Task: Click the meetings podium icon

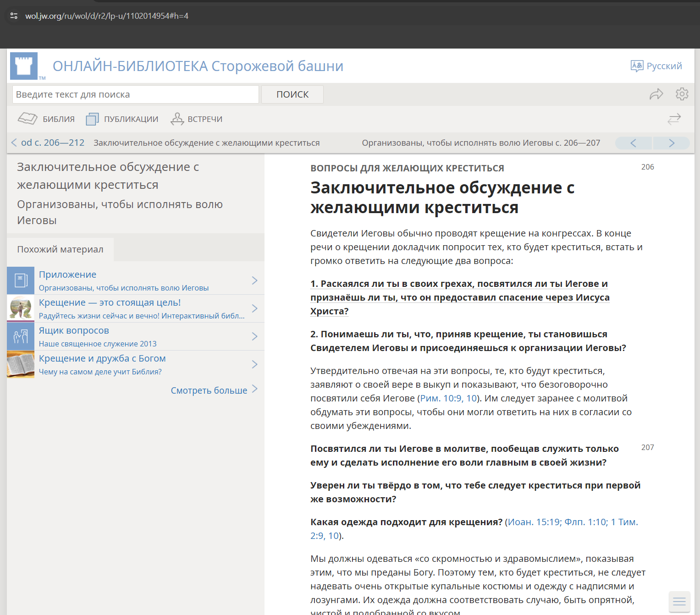Action: (177, 119)
